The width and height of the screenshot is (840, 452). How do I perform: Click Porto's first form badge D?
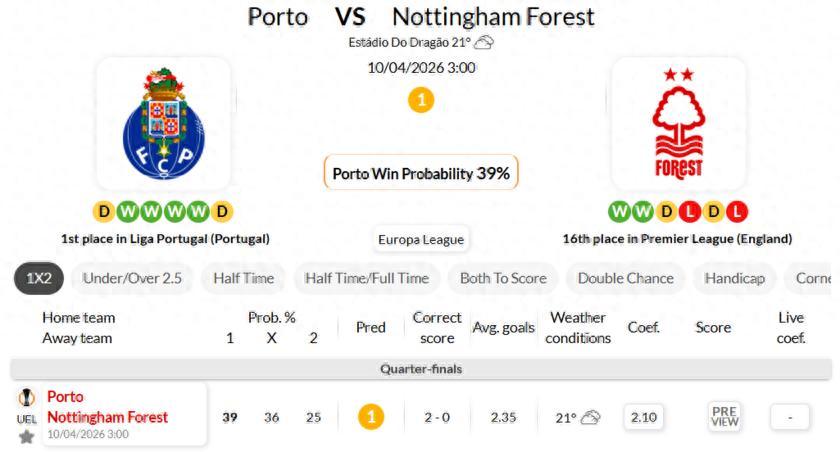[x=104, y=212]
